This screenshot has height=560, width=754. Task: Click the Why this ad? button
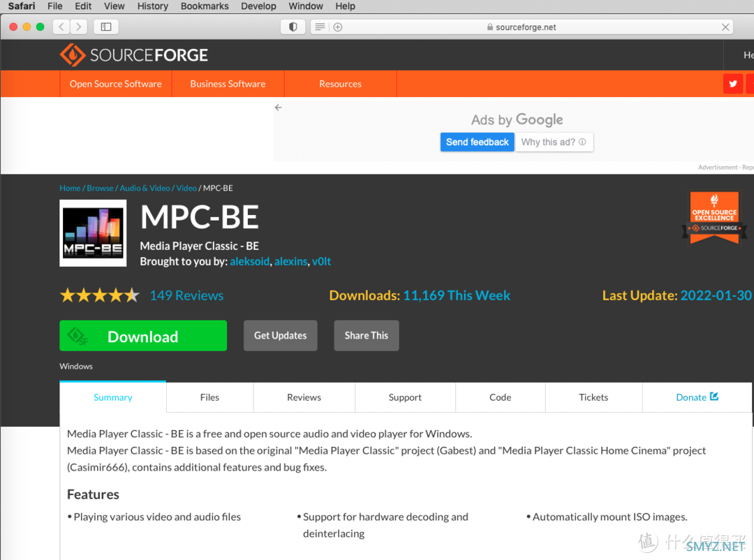[x=554, y=142]
